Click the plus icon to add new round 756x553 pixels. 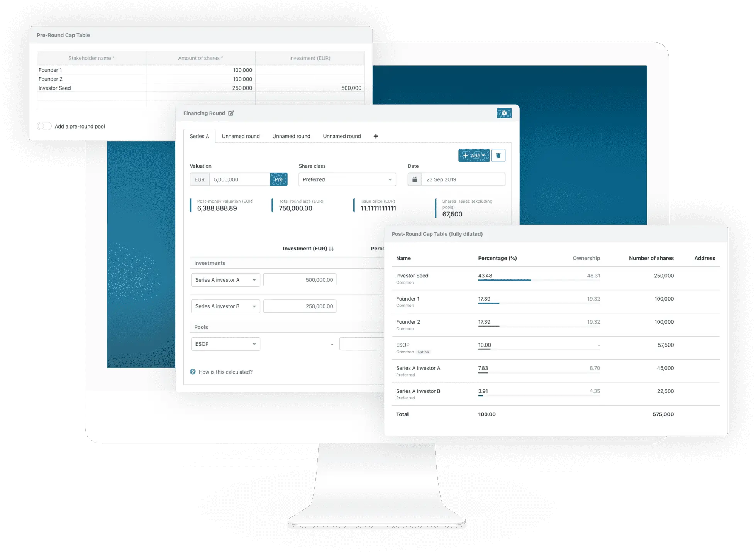pos(376,136)
